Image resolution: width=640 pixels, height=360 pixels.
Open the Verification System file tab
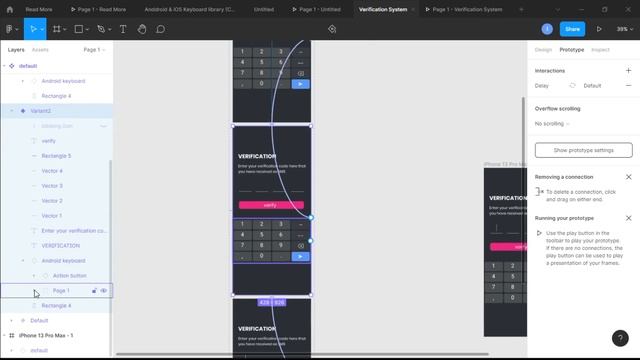[x=383, y=9]
